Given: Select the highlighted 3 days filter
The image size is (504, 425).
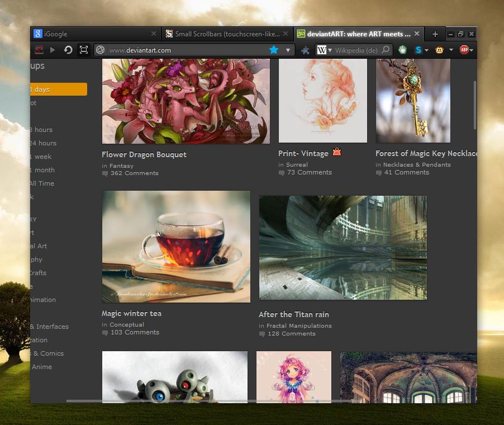Looking at the screenshot, I should (x=58, y=89).
